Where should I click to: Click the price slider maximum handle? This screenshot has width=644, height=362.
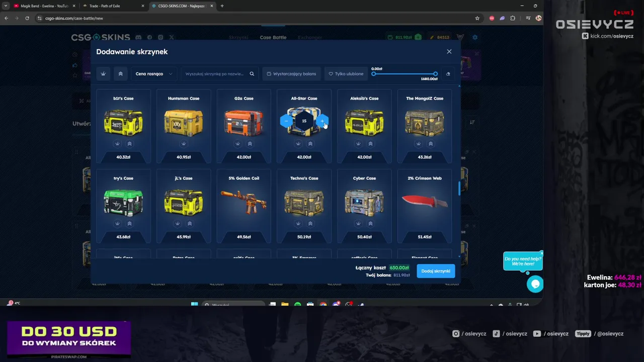point(435,74)
